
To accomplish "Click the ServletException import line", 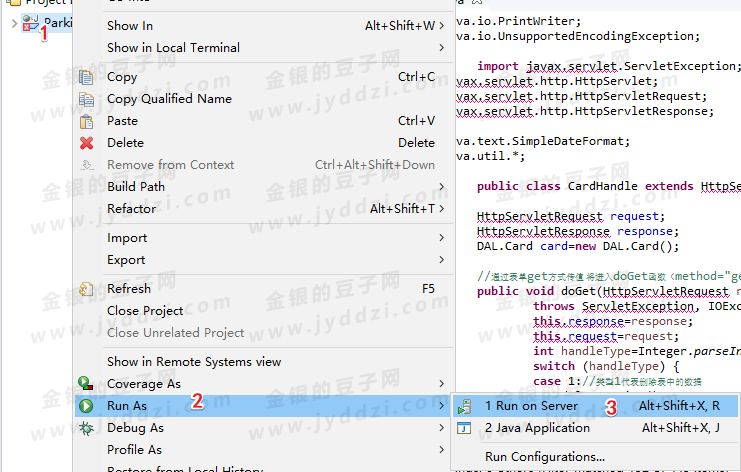I will coord(609,66).
